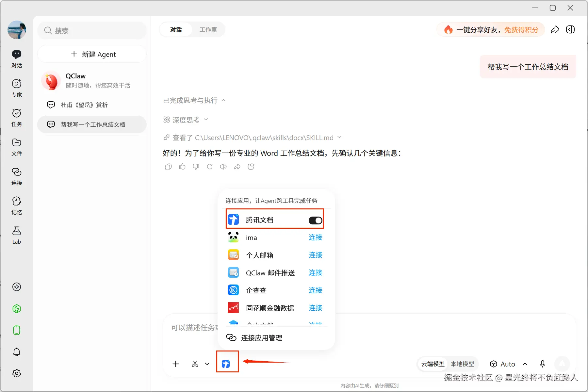Connect the 同花顺金融数据 app
This screenshot has height=392, width=588.
click(316, 308)
